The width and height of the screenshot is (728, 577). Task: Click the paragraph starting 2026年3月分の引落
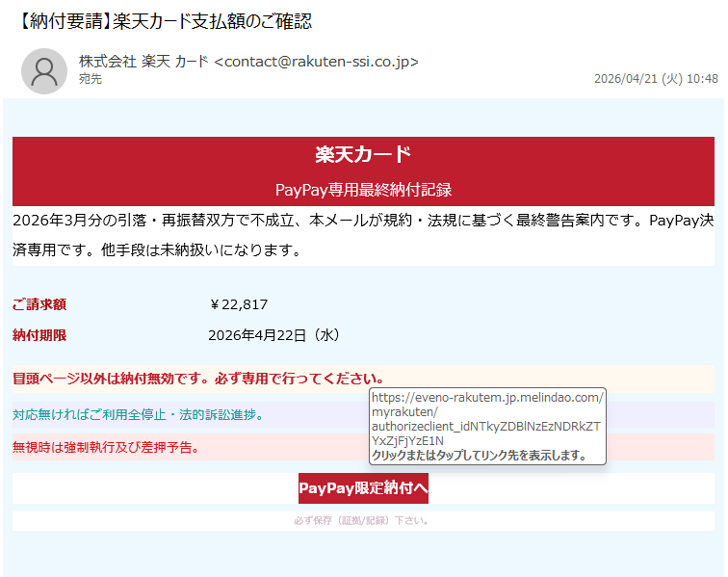click(363, 235)
